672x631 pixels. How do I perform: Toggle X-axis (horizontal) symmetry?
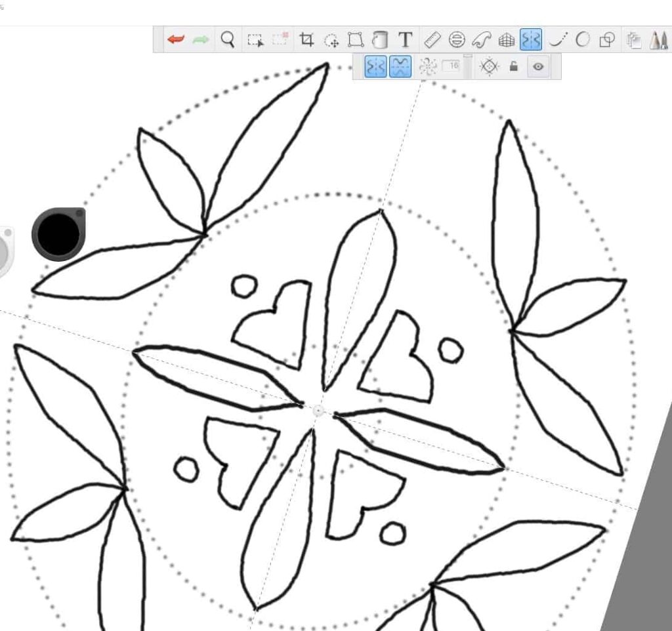tap(400, 67)
